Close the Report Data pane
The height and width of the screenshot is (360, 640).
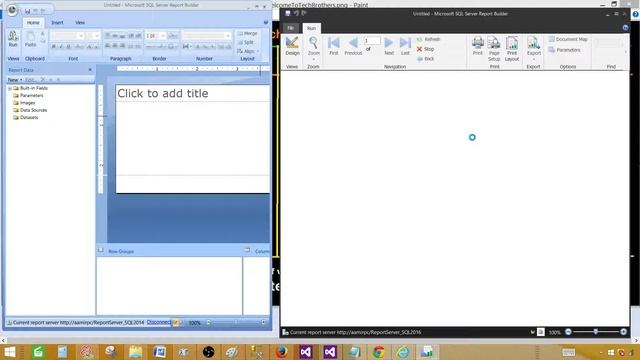tap(90, 70)
